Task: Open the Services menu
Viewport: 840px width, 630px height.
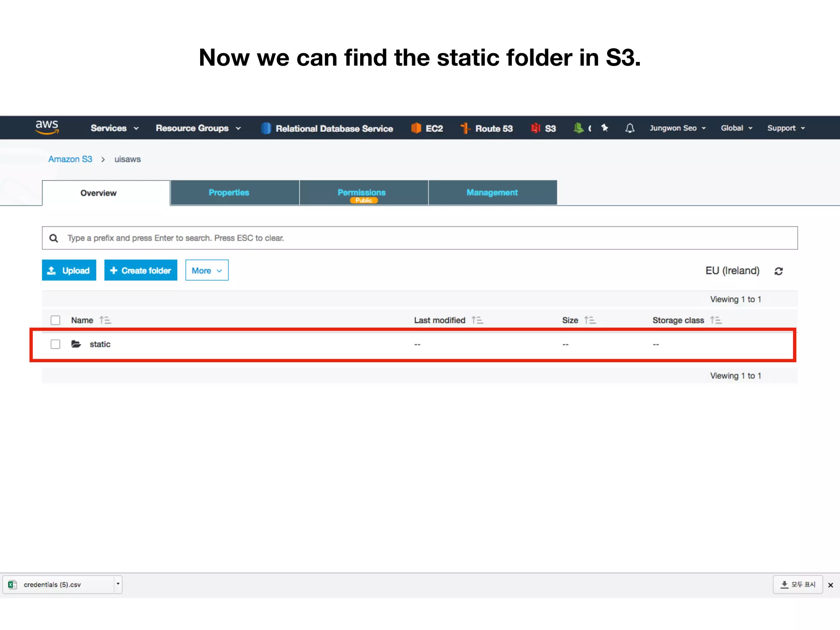Action: click(114, 128)
